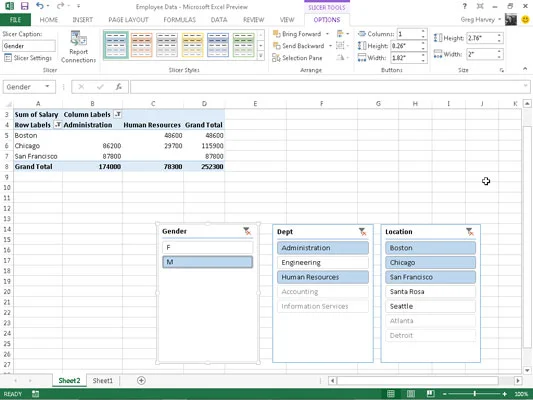Save the workbook from quick access toolbar
Viewport: 533px width, 400px height.
24,6
